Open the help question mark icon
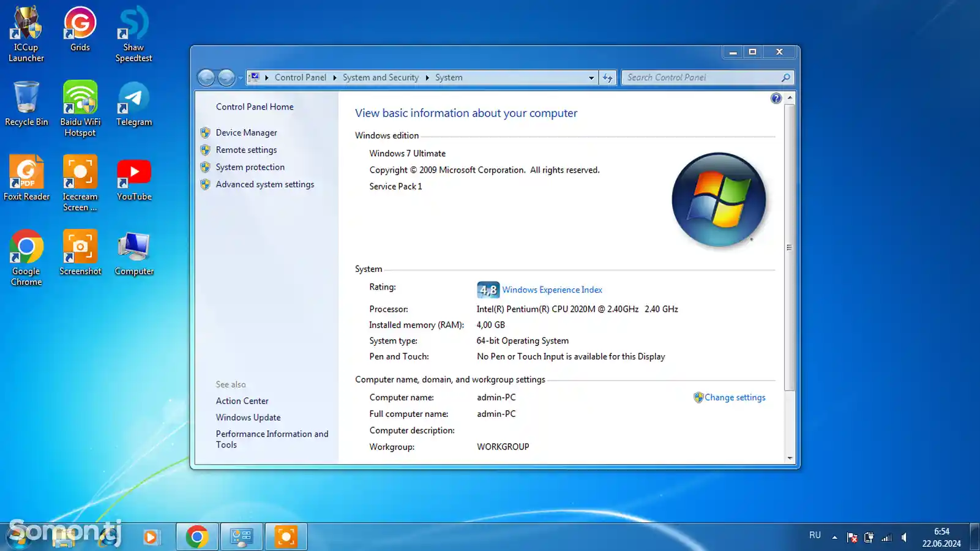 tap(776, 99)
